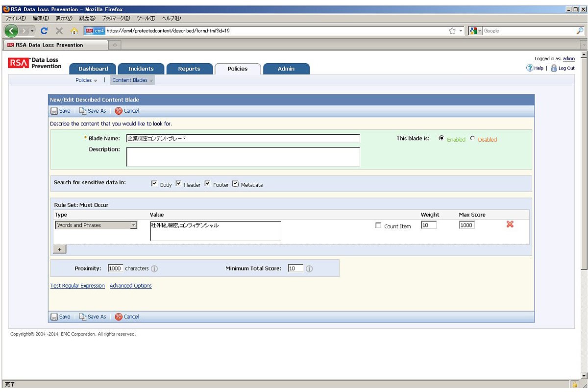Screen dimensions: 588x392
Task: Show info tooltip for Proximity
Action: pyautogui.click(x=154, y=269)
